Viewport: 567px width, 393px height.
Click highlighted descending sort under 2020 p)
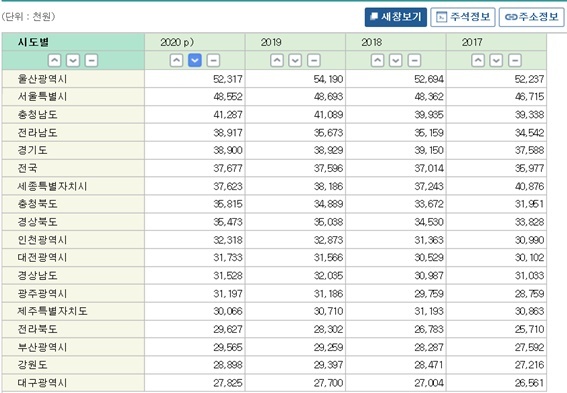click(195, 60)
